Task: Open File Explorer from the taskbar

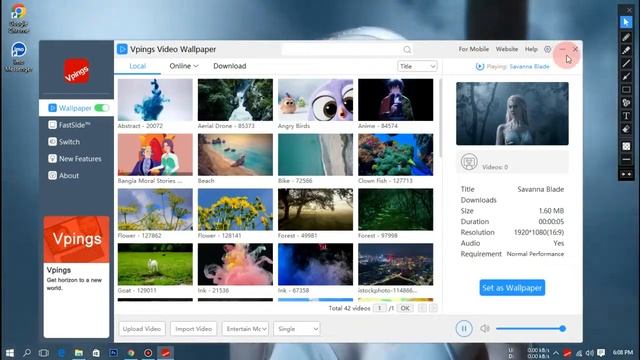Action: pos(78,353)
